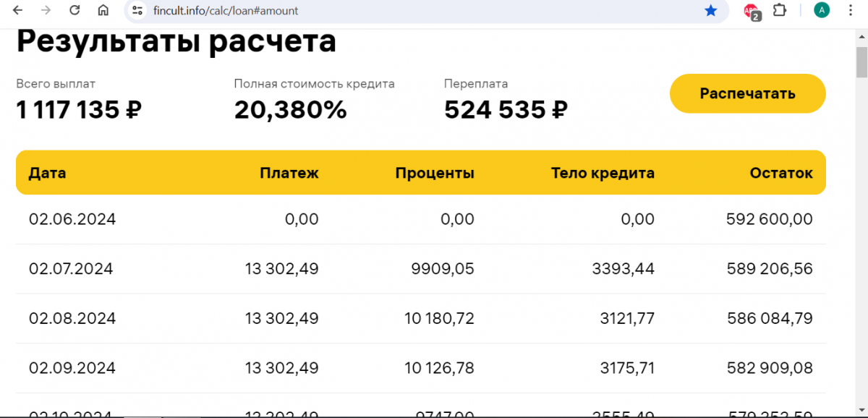868x418 pixels.
Task: Click the browser Back arrow
Action: coord(17,11)
